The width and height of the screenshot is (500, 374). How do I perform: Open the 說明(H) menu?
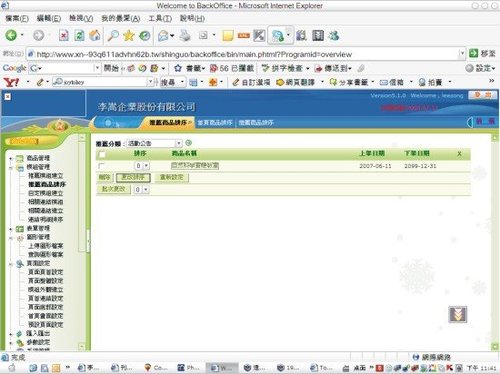(192, 18)
